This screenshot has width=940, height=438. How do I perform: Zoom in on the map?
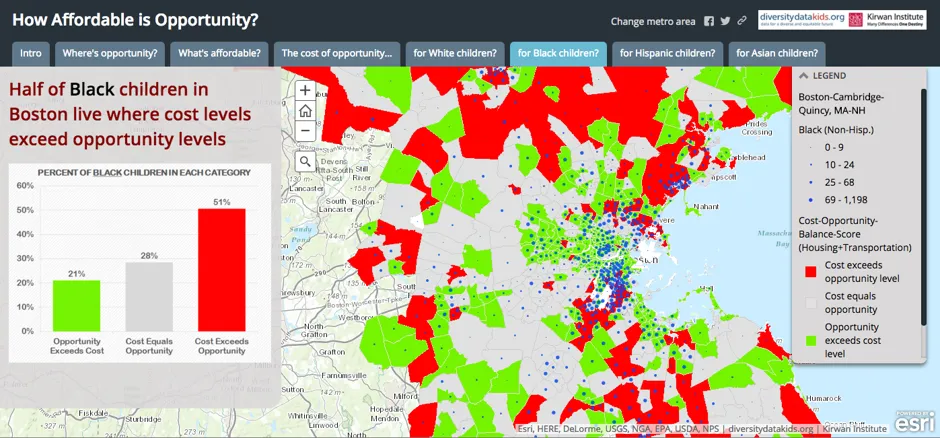pyautogui.click(x=305, y=88)
